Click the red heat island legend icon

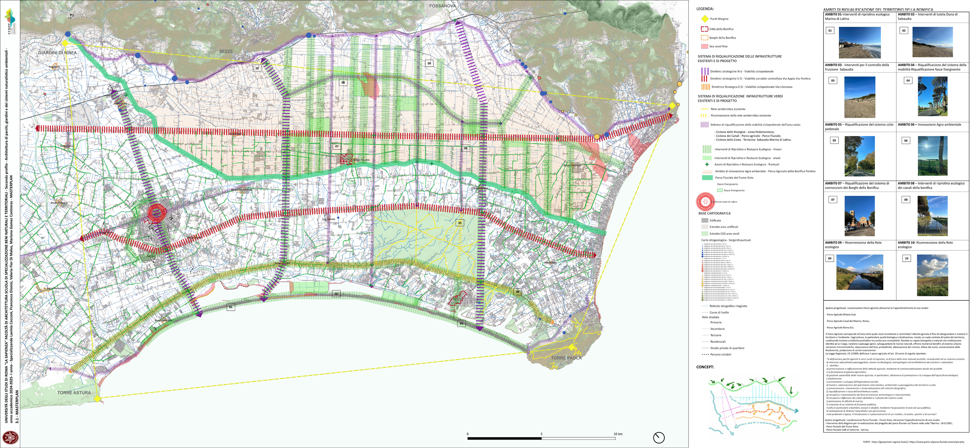(705, 201)
